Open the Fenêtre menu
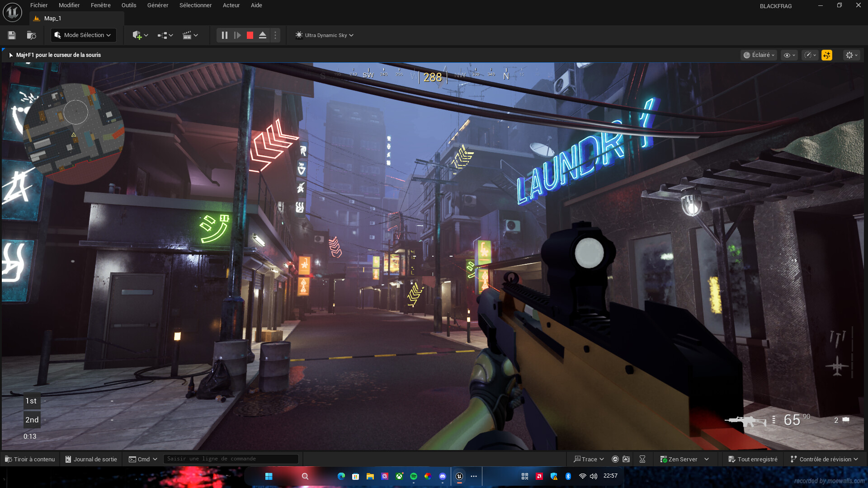The image size is (868, 488). pyautogui.click(x=100, y=5)
